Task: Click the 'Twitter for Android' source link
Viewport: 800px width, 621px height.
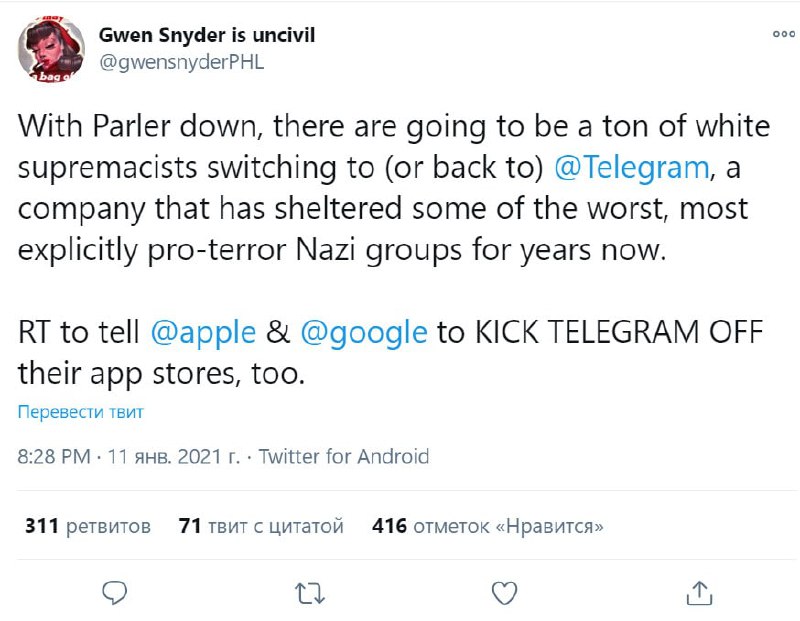Action: pyautogui.click(x=344, y=457)
